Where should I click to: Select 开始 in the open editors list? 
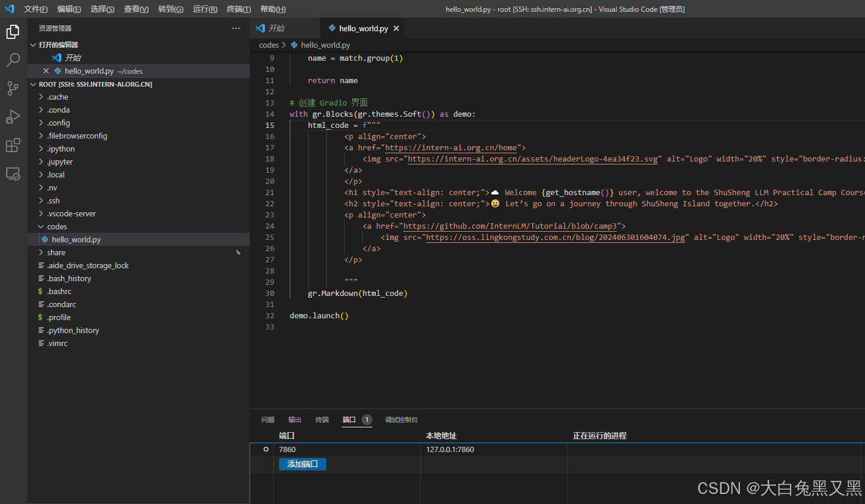point(138,58)
